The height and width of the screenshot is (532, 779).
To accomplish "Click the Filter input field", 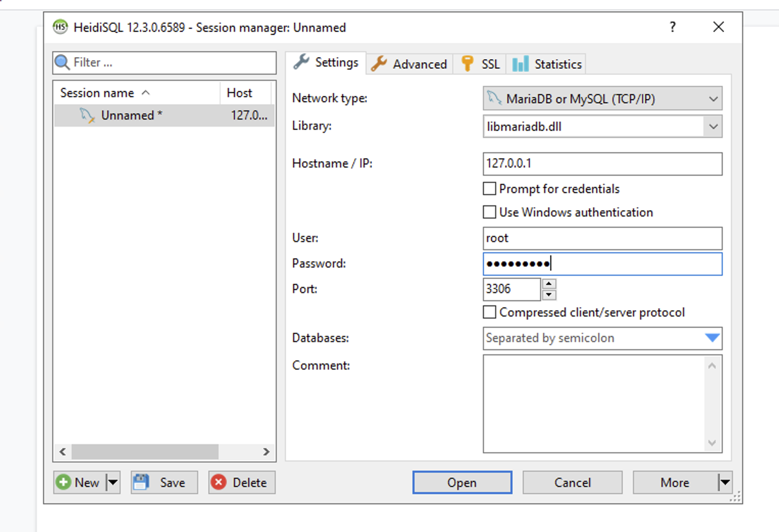I will (164, 62).
